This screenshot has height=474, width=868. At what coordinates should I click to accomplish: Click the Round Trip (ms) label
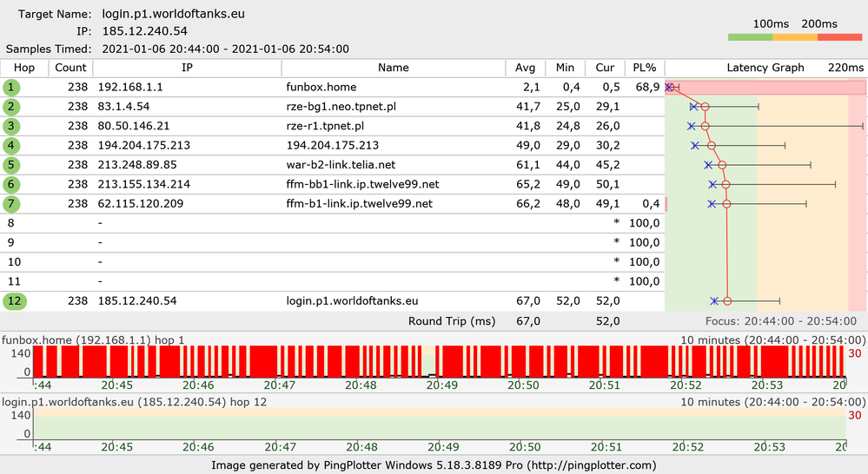(x=452, y=321)
